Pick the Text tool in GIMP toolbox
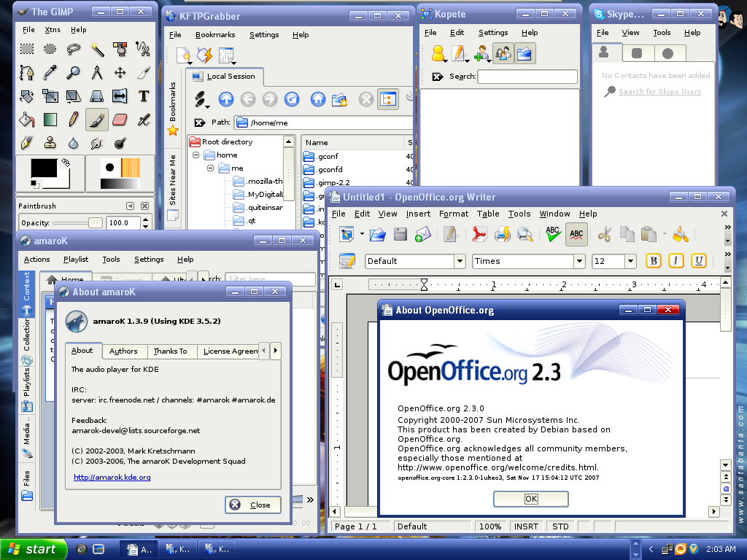 pyautogui.click(x=144, y=96)
